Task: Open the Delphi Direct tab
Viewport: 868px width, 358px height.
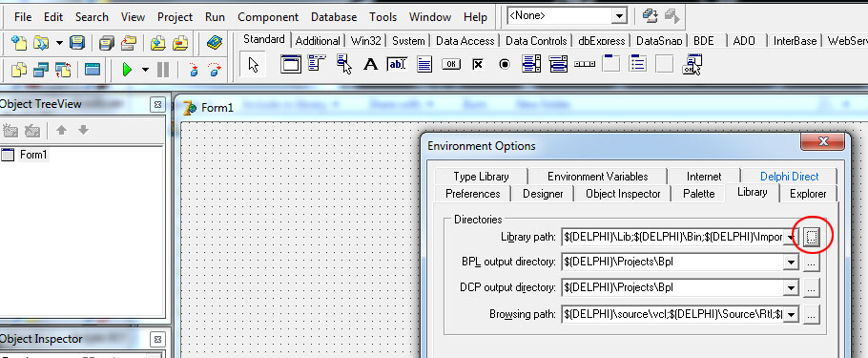Action: 789,177
